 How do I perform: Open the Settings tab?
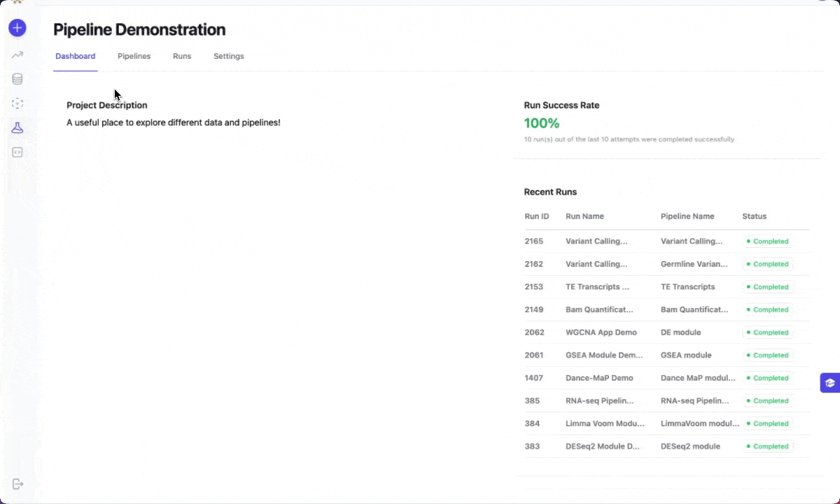[x=228, y=56]
